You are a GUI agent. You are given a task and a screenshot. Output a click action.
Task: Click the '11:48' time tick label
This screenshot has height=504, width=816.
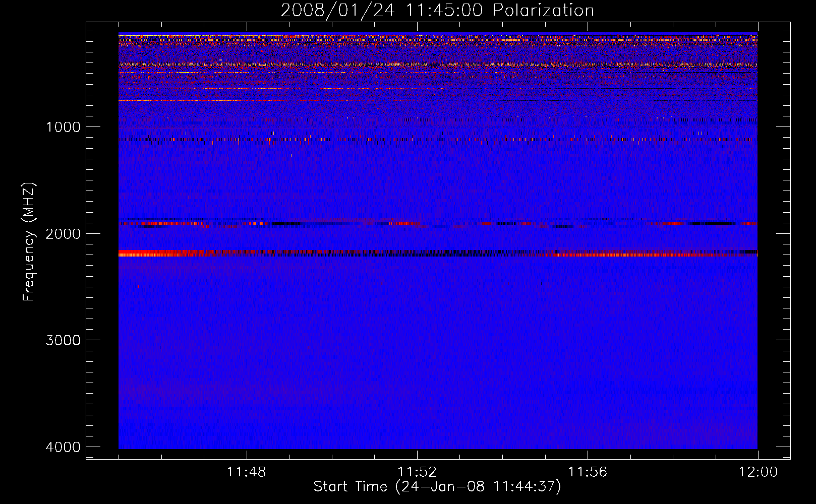[246, 472]
